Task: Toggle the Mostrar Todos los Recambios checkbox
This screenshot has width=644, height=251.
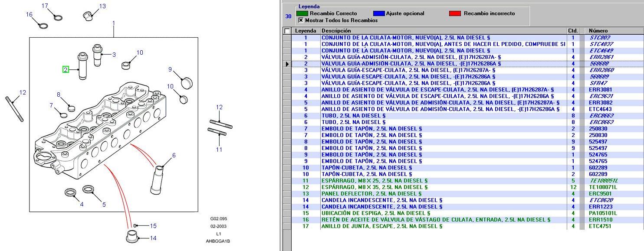Action: point(301,20)
